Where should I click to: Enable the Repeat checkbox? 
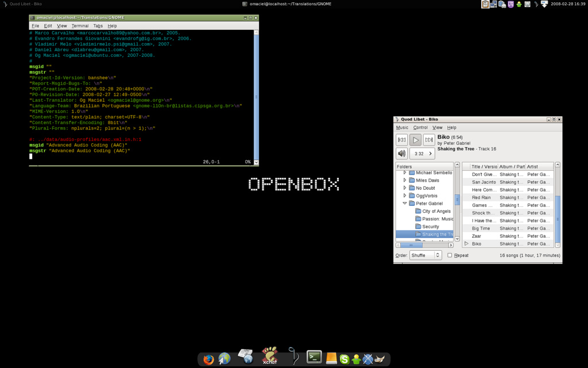450,255
